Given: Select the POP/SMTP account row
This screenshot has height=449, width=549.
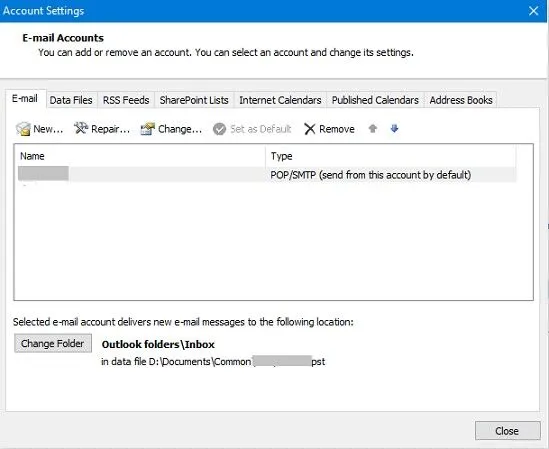Looking at the screenshot, I should tap(267, 174).
